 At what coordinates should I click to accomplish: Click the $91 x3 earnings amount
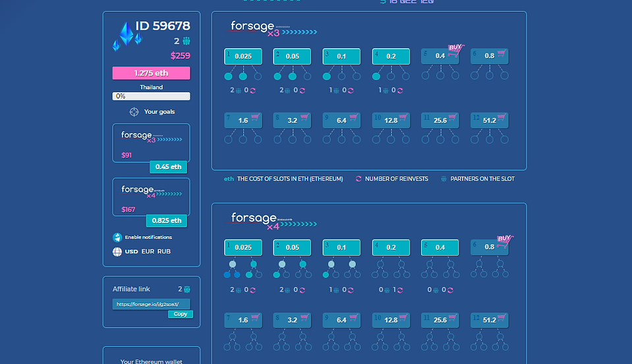[x=127, y=155]
